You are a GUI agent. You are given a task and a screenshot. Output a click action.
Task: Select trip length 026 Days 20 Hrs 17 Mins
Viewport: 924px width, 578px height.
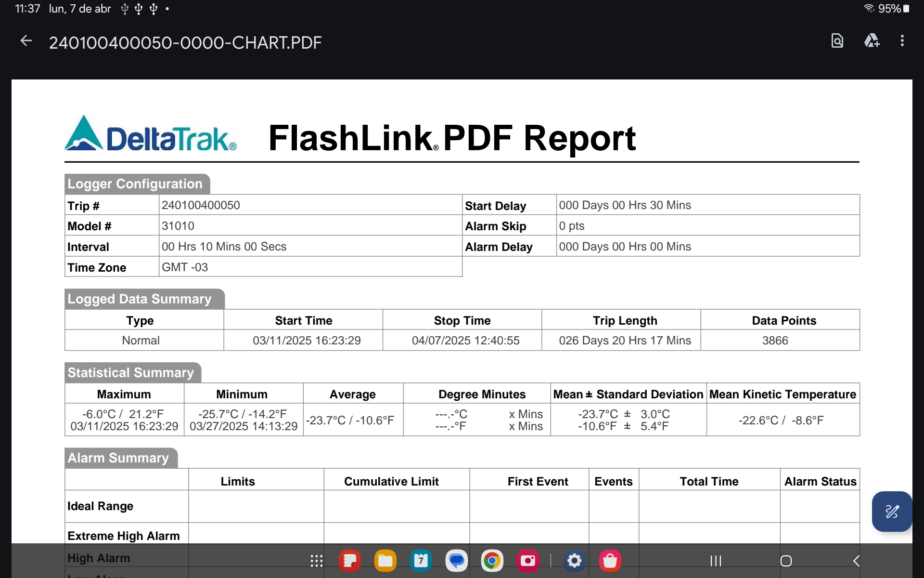pos(625,341)
